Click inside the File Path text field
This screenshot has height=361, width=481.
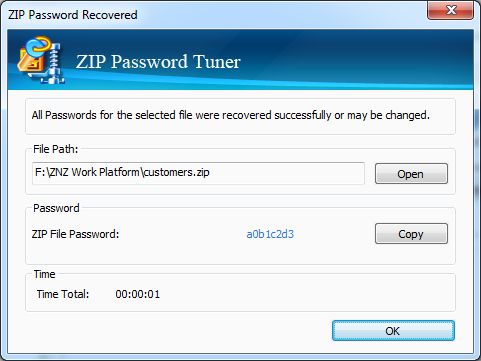coord(198,173)
